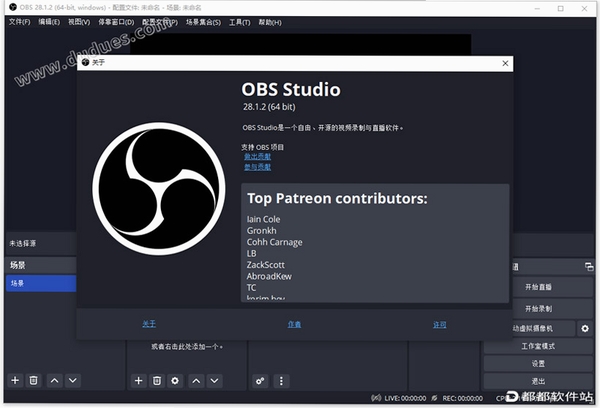This screenshot has height=408, width=600.
Task: Click the 开始录制 button
Action: 538,308
